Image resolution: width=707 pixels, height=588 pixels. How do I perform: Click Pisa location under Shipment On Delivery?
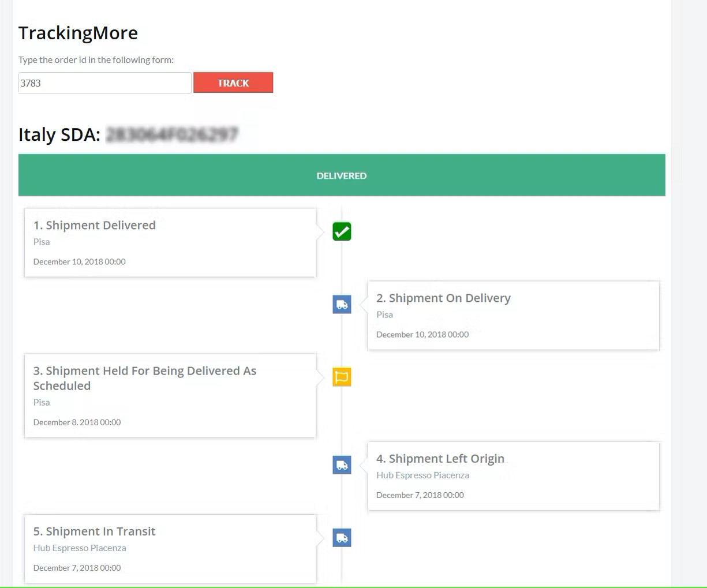(384, 314)
